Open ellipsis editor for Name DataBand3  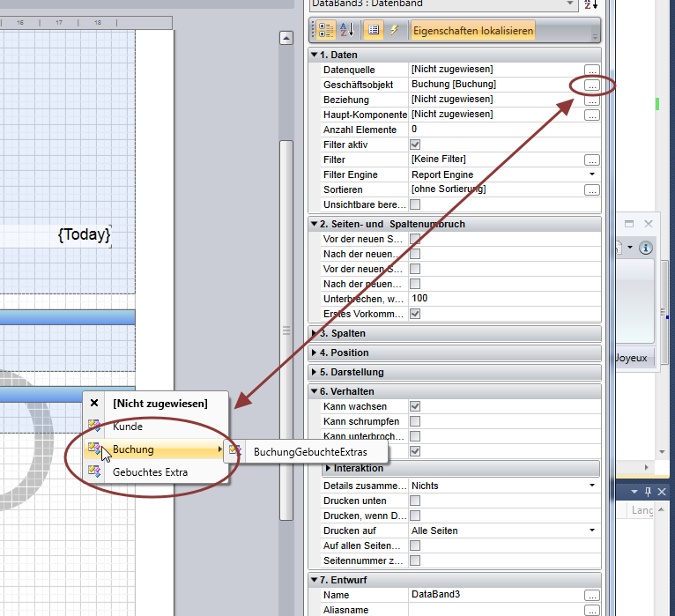click(592, 596)
